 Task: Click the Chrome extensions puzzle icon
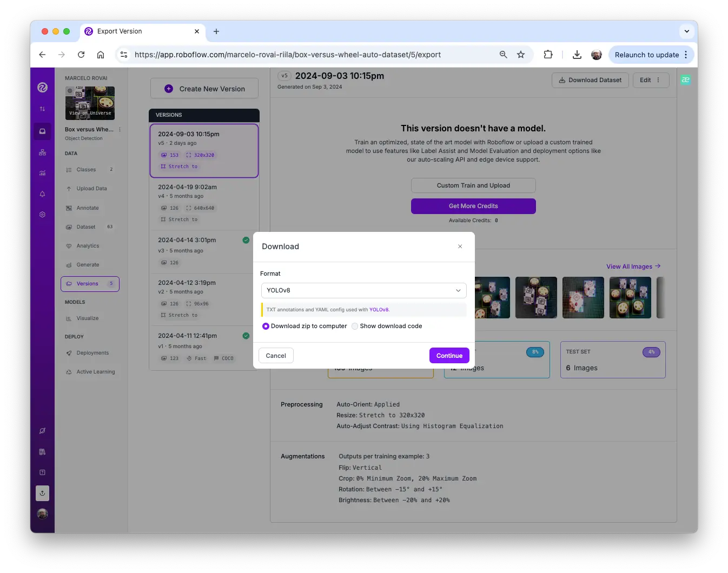click(548, 55)
